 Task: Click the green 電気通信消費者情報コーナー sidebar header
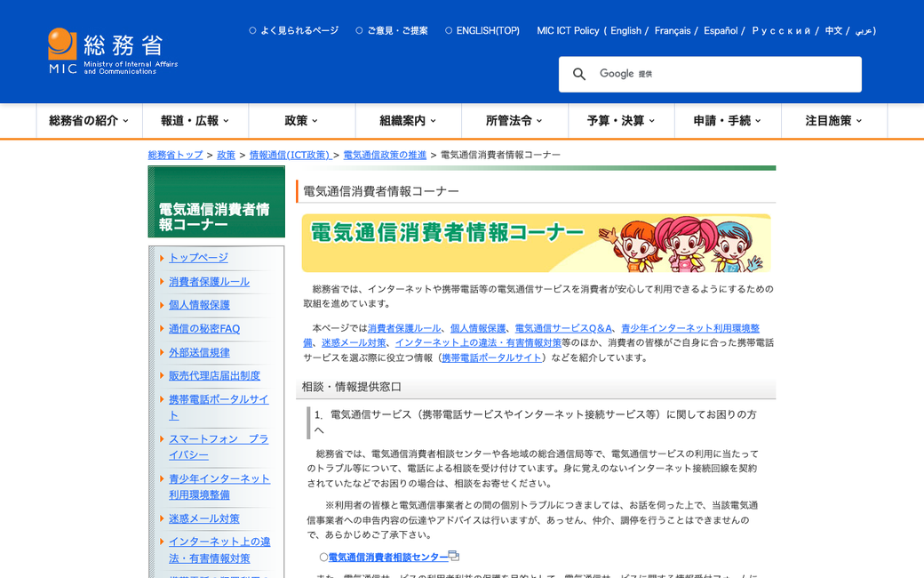[x=216, y=202]
